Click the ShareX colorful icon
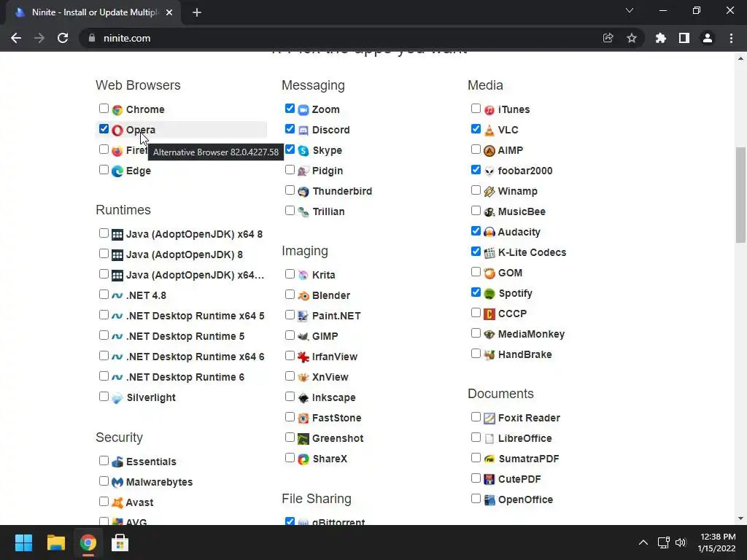 pos(303,459)
